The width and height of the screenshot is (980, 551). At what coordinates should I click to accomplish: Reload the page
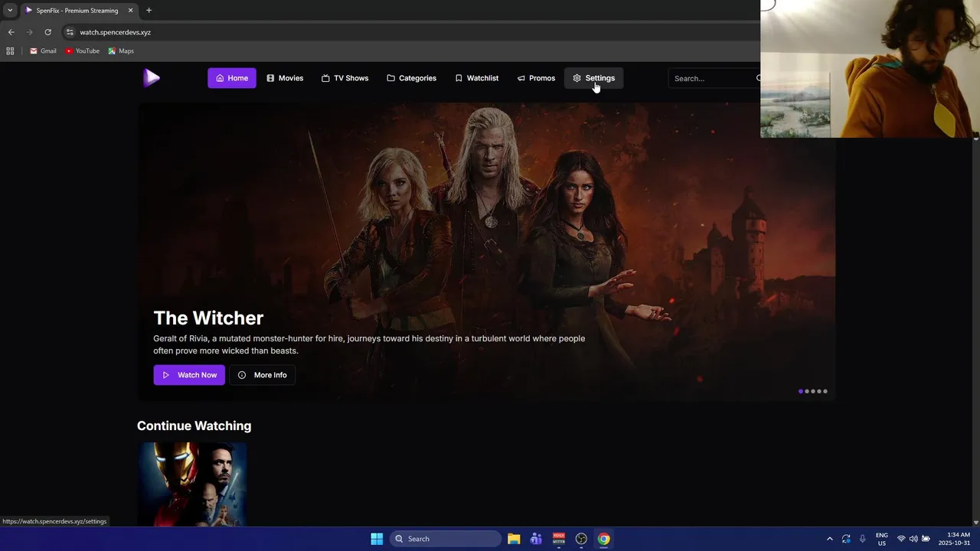[47, 32]
